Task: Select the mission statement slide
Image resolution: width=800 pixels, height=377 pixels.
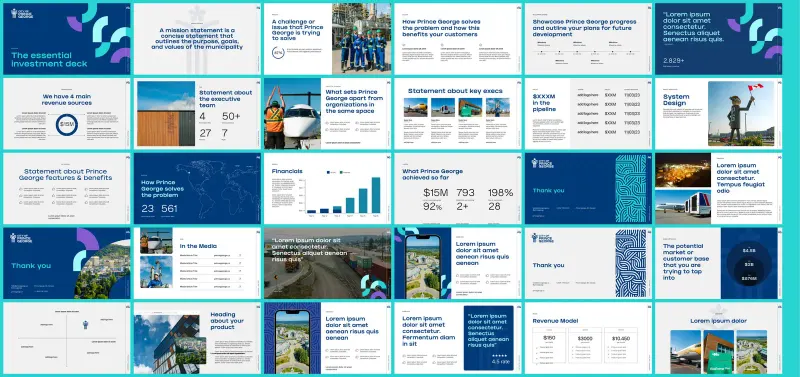Action: [197, 39]
